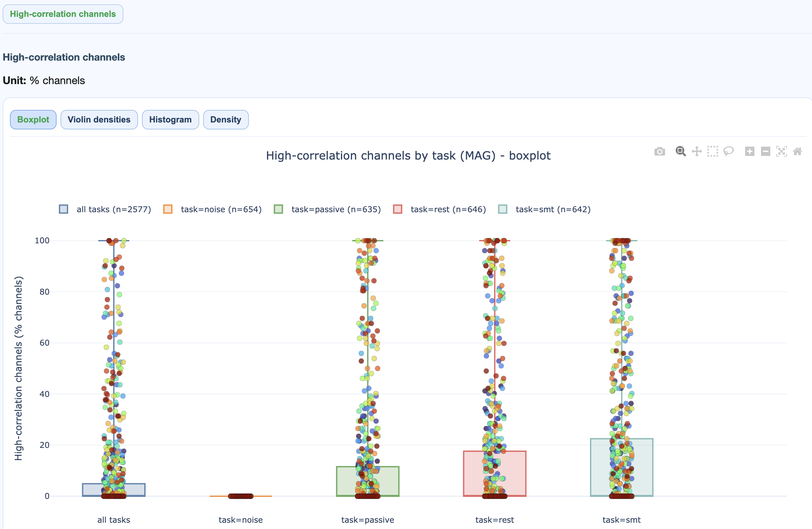Toggle 'task=rest (n=646)' legend entry

[x=439, y=209]
